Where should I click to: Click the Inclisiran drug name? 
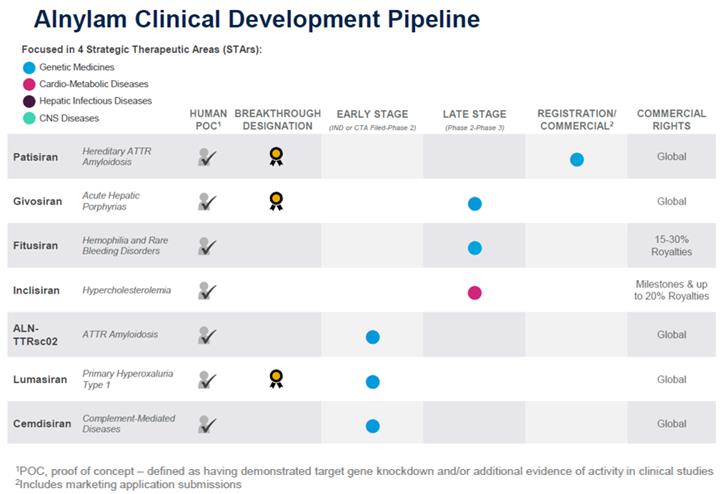pyautogui.click(x=39, y=291)
